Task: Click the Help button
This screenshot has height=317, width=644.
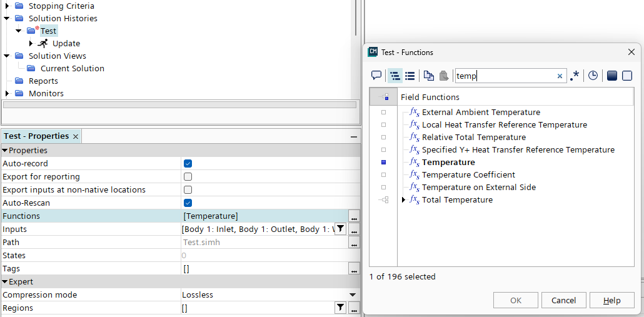Action: [x=611, y=300]
